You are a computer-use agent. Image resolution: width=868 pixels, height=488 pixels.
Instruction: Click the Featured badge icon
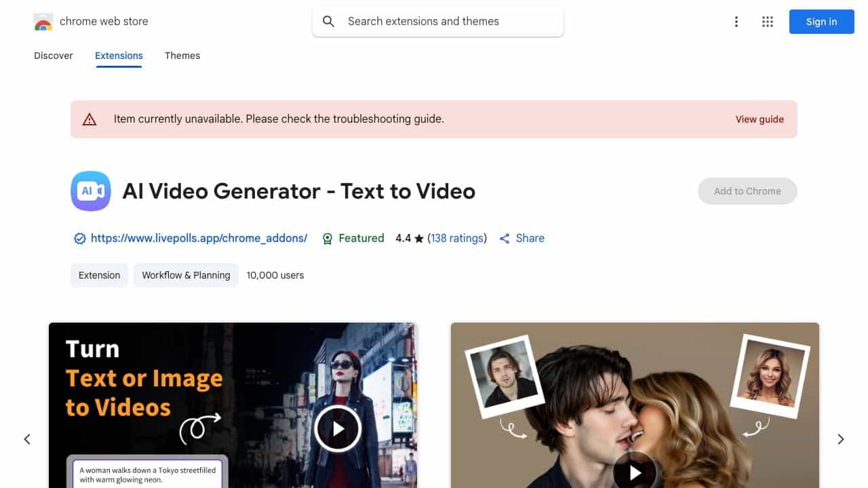pyautogui.click(x=328, y=239)
